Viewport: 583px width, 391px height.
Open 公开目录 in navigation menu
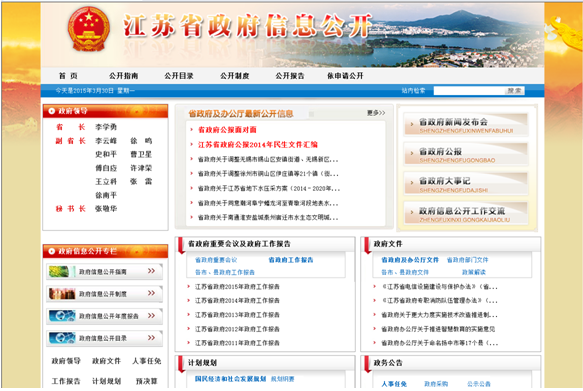coord(179,76)
